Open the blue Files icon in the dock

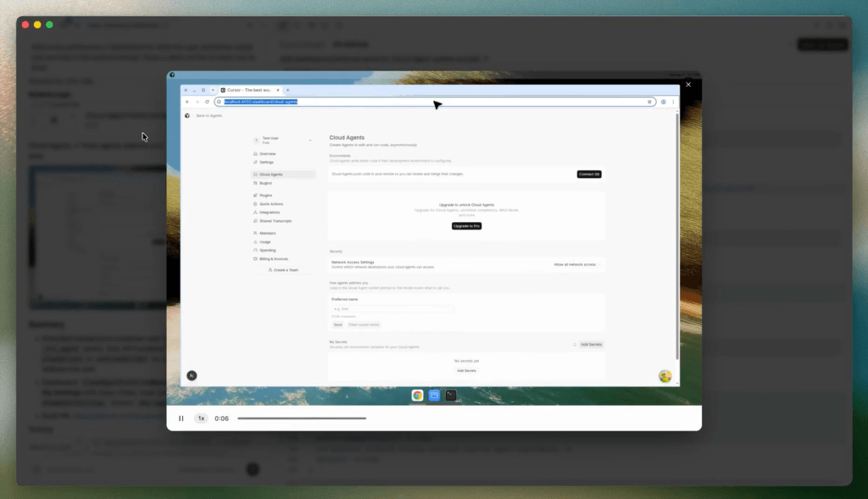pos(434,395)
